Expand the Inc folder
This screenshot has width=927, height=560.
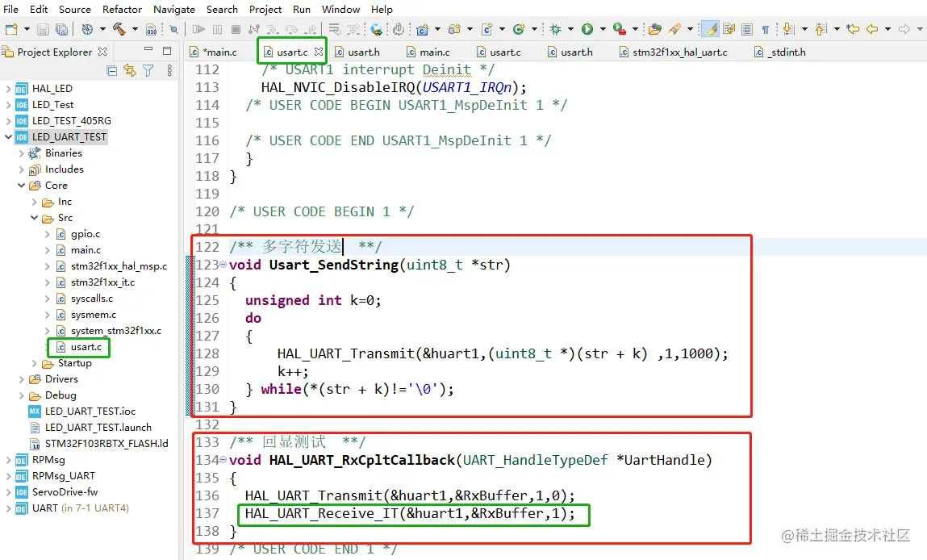pos(35,202)
